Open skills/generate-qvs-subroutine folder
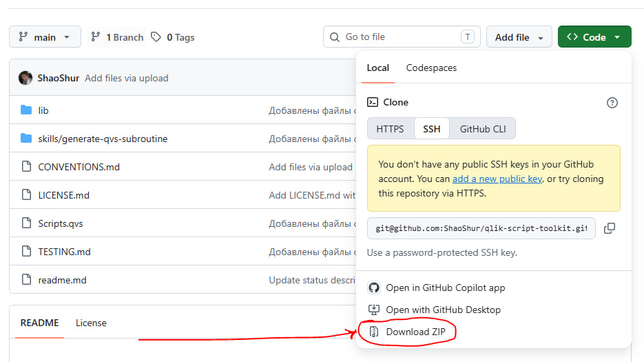The width and height of the screenshot is (644, 362). click(103, 139)
